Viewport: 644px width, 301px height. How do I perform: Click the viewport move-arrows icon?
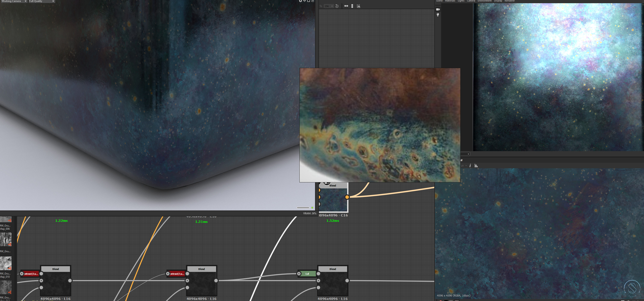pos(305,1)
